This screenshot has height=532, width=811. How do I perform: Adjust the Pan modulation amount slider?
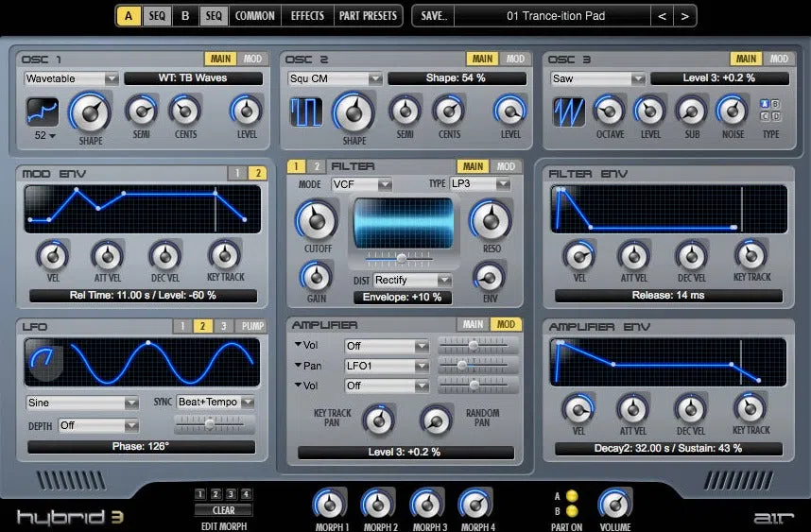click(x=474, y=365)
